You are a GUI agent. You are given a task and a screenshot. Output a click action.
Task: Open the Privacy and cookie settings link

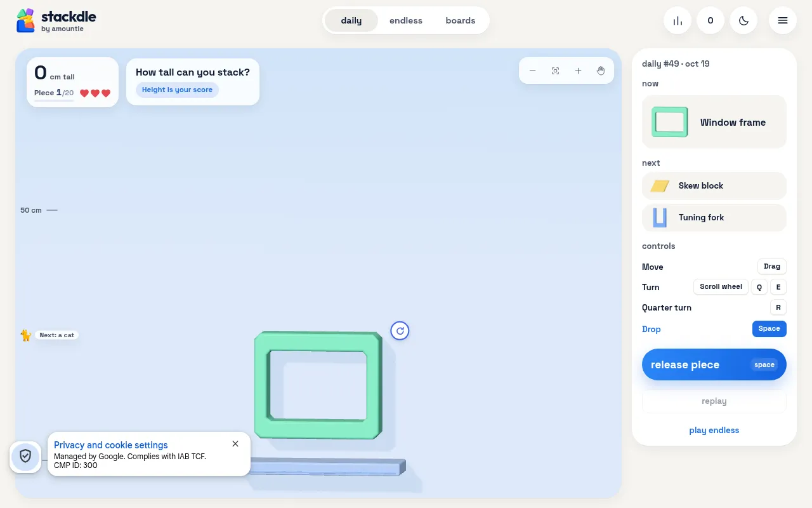[111, 445]
